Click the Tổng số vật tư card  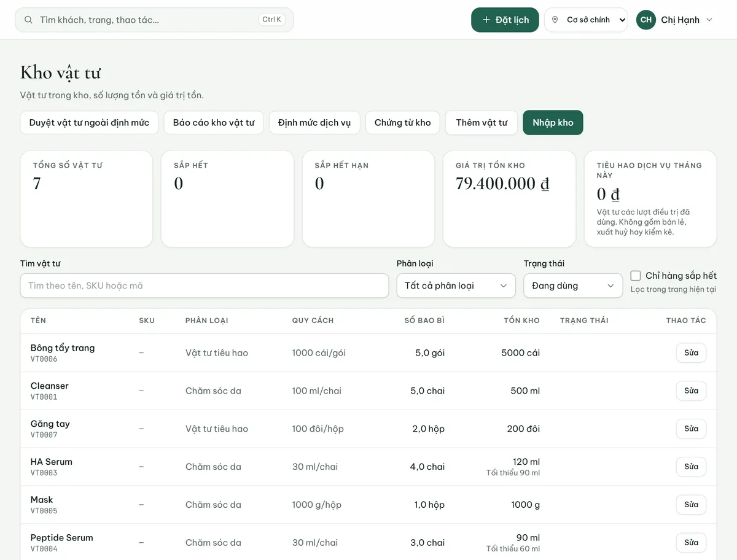click(87, 199)
